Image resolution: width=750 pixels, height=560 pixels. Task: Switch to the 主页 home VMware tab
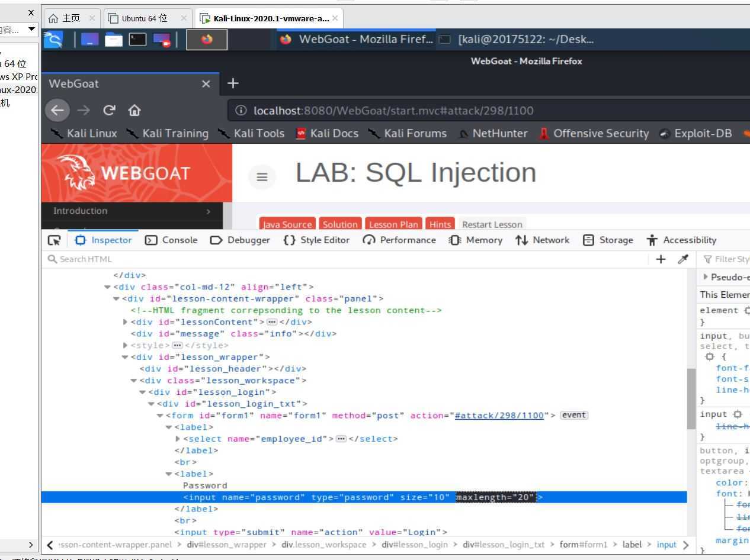click(x=71, y=18)
